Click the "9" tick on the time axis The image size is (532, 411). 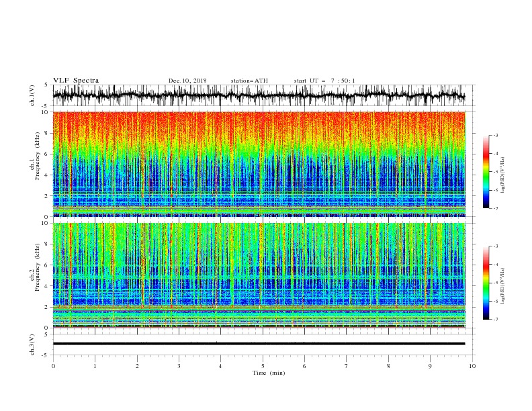point(430,366)
